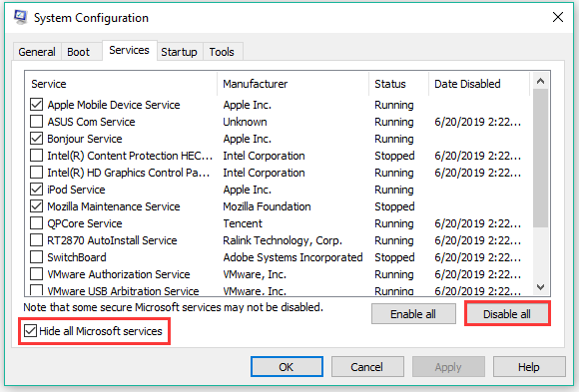Image resolution: width=579 pixels, height=392 pixels.
Task: Click the services list scrollbar thumb
Action: pos(541,158)
